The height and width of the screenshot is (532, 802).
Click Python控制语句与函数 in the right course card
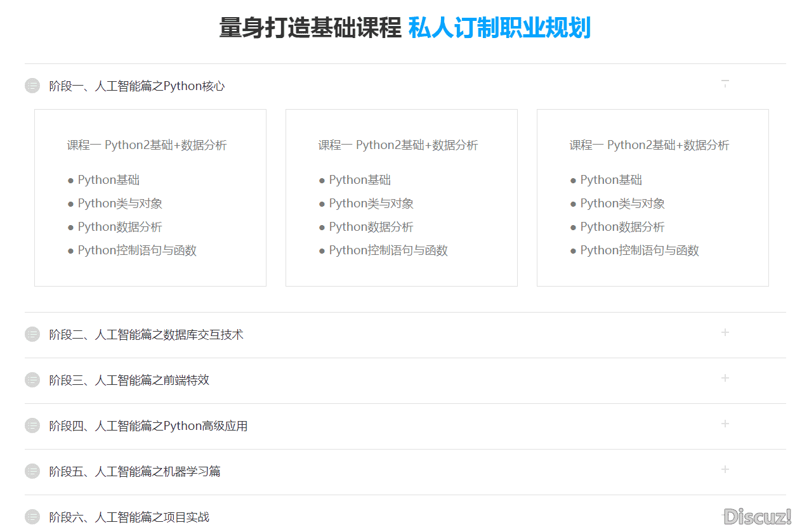click(640, 250)
